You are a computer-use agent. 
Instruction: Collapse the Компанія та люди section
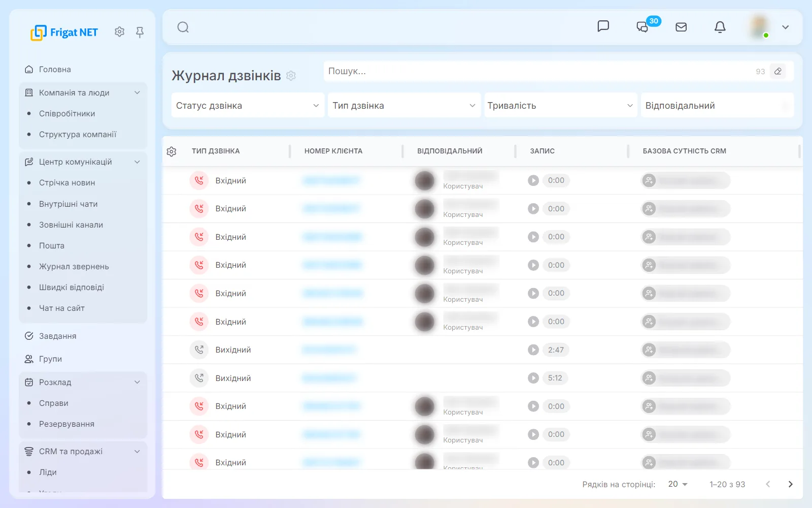tap(137, 93)
